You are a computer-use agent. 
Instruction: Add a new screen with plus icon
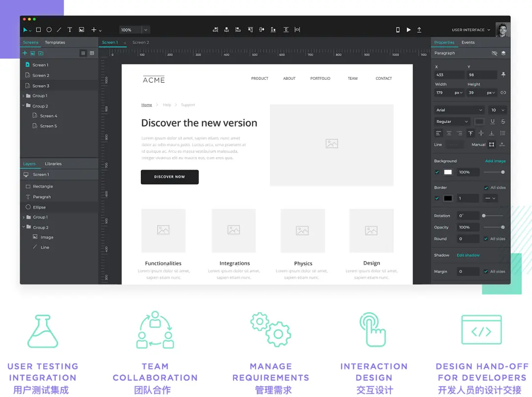pos(25,53)
